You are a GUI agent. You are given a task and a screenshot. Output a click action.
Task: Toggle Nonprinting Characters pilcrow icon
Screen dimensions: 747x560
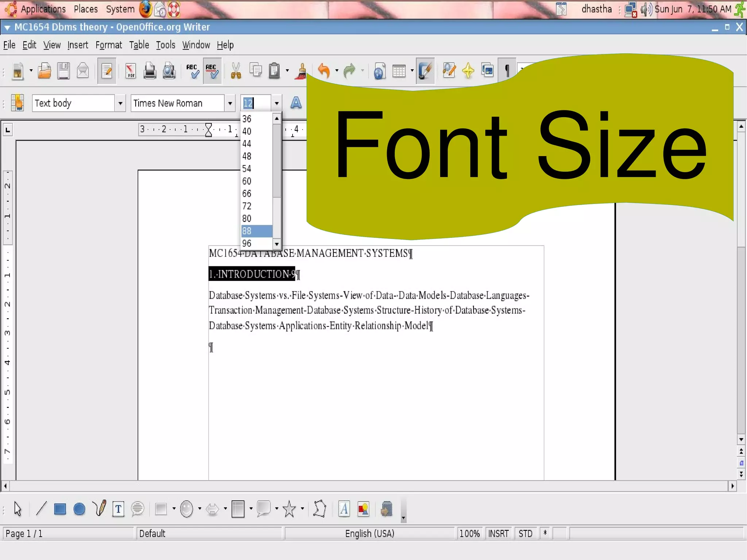click(x=507, y=71)
